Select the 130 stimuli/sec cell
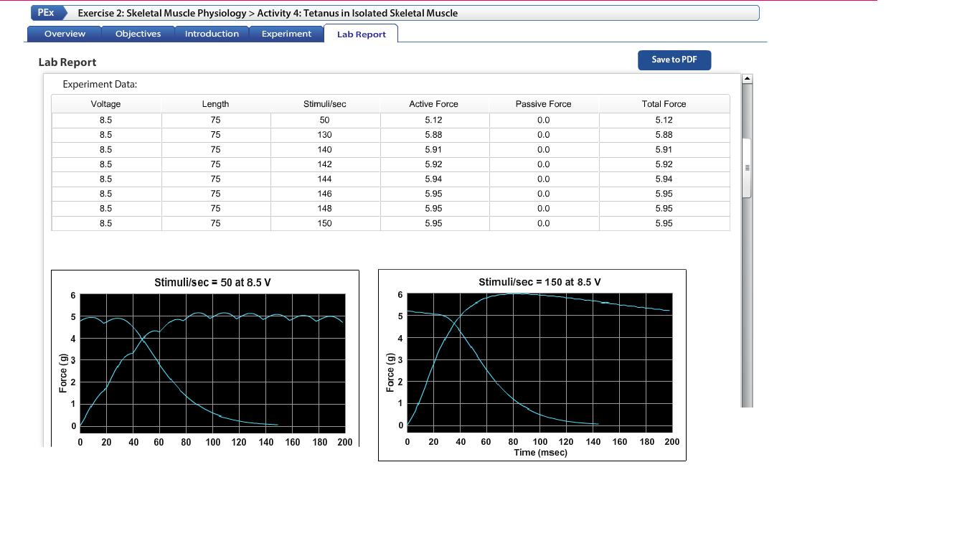980x551 pixels. 325,135
